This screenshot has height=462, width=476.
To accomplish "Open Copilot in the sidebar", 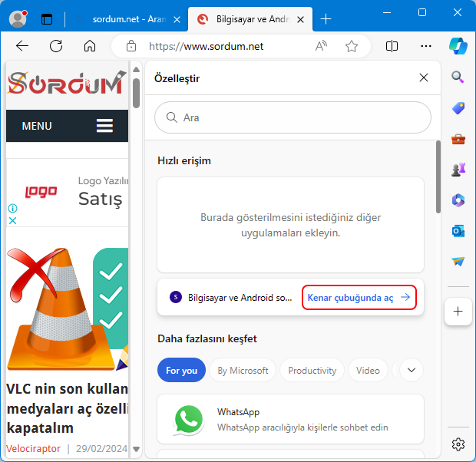I will pyautogui.click(x=458, y=46).
